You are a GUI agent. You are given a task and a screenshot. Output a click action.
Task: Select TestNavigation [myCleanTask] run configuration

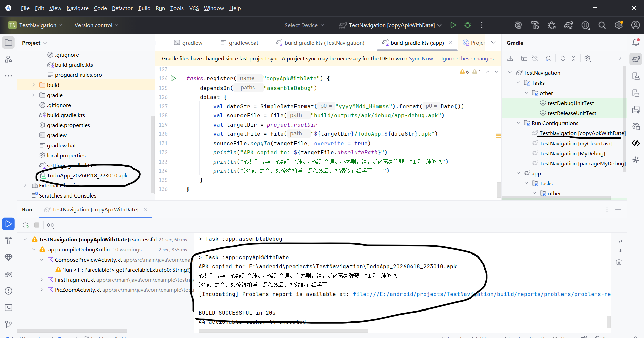click(576, 143)
